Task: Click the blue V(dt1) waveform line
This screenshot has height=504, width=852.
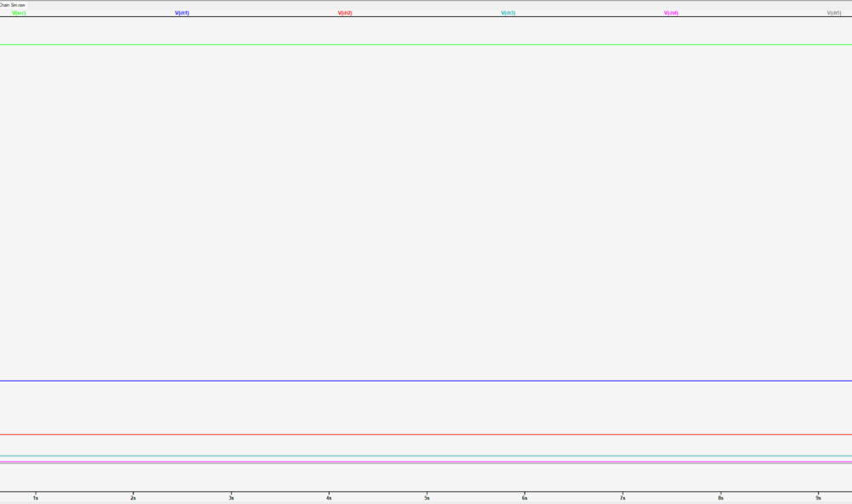Action: pos(426,381)
